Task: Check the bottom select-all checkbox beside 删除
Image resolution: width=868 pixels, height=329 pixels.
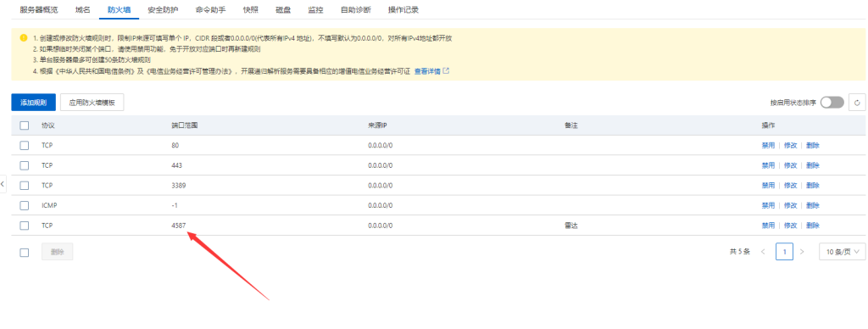Action: click(25, 252)
